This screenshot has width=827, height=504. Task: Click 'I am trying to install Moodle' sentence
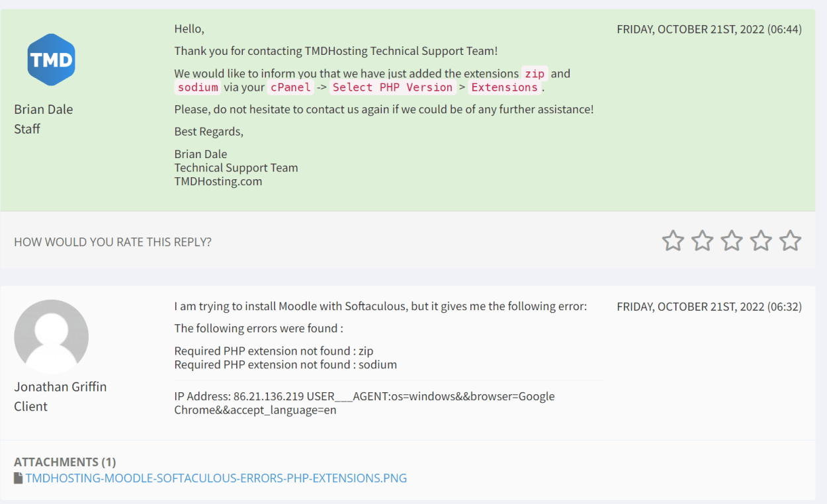[x=380, y=306]
